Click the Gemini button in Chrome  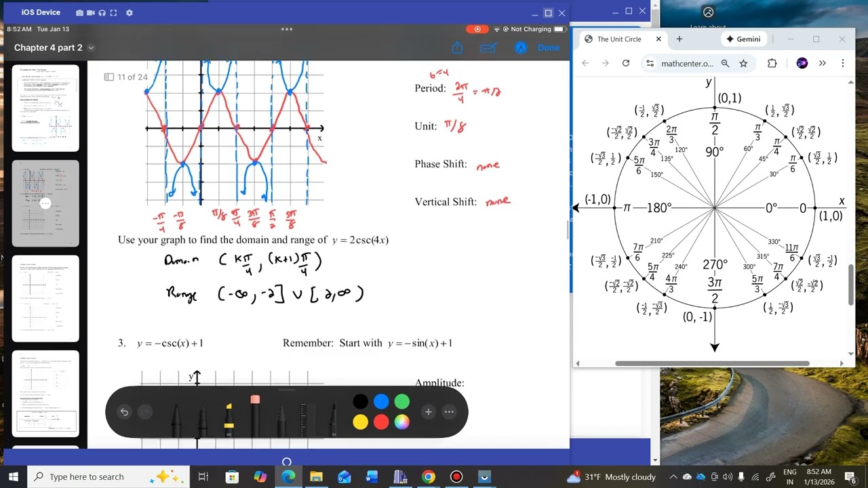point(743,39)
